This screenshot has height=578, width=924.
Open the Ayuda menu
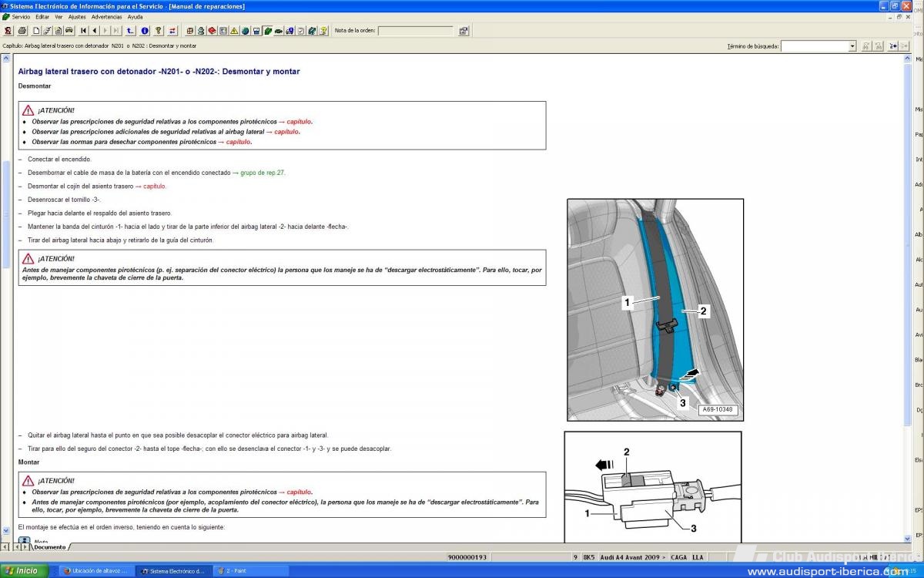point(135,16)
